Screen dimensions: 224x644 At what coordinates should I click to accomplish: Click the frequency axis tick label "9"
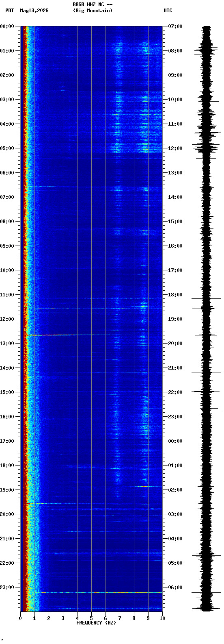(148, 618)
